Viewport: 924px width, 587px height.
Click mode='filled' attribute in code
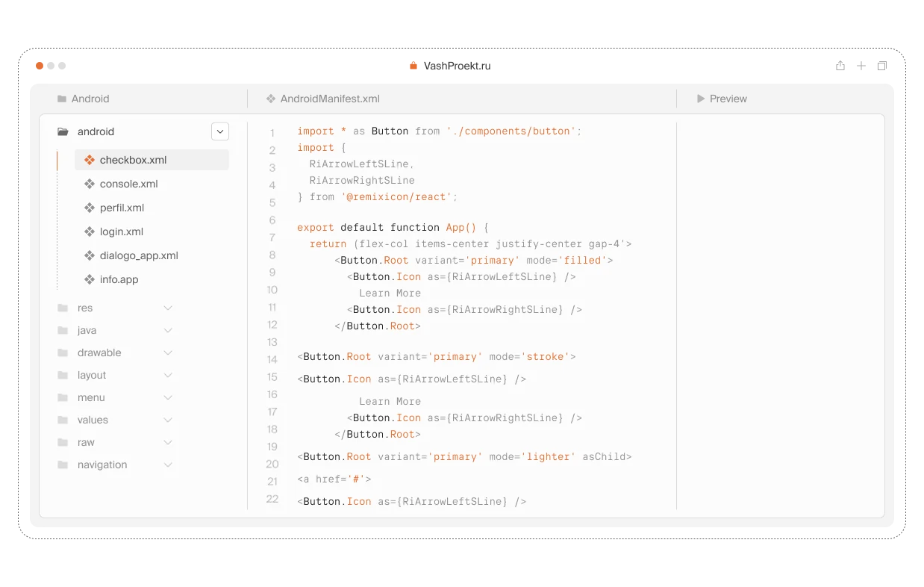click(x=566, y=260)
